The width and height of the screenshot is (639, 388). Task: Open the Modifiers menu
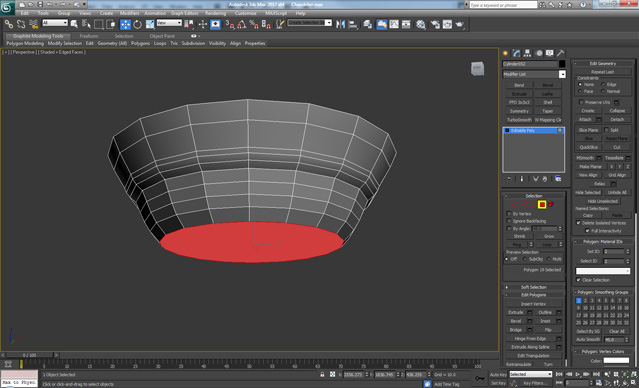pos(130,13)
